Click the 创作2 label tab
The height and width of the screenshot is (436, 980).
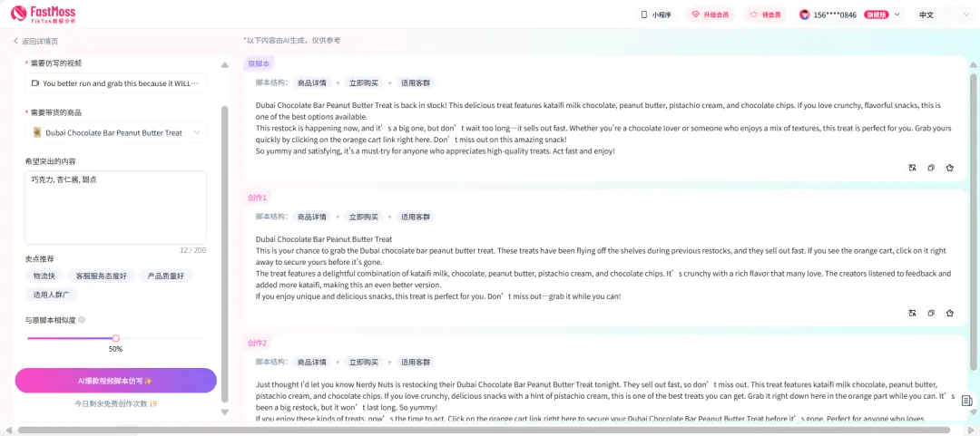pyautogui.click(x=257, y=343)
